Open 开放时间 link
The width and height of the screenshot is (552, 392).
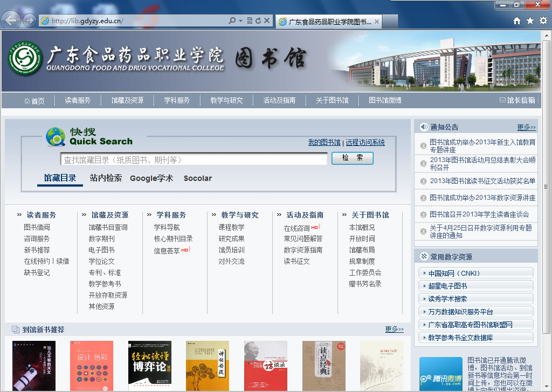tap(362, 239)
